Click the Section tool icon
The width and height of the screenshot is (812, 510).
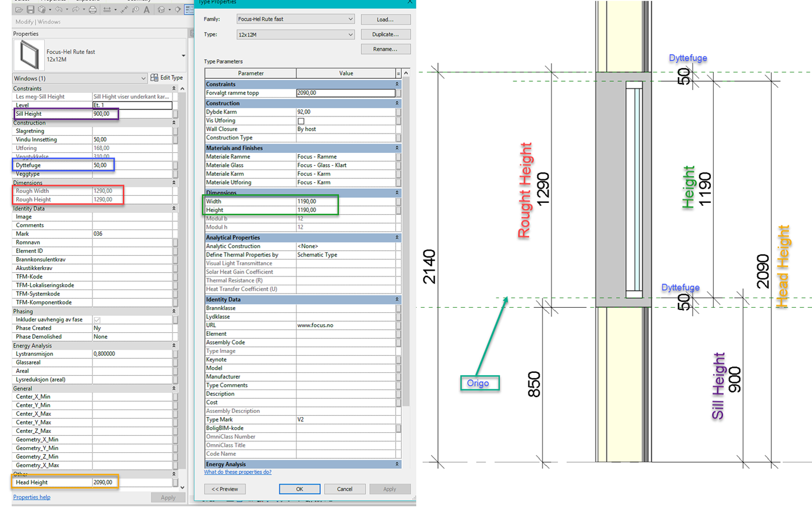point(178,9)
